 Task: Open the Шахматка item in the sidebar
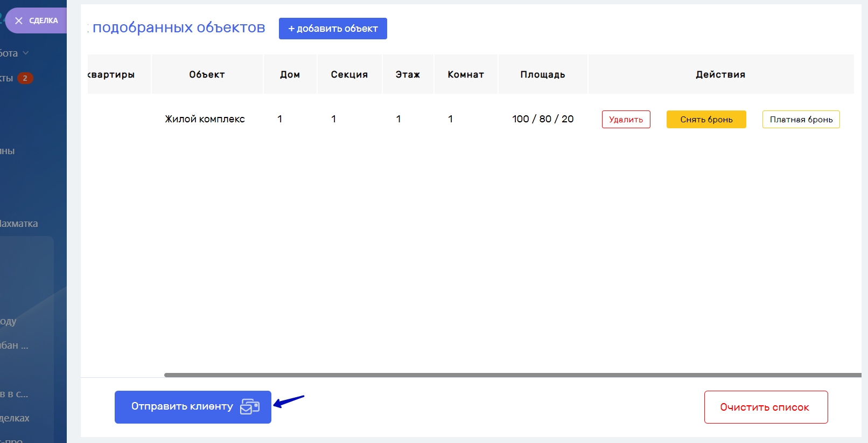19,224
